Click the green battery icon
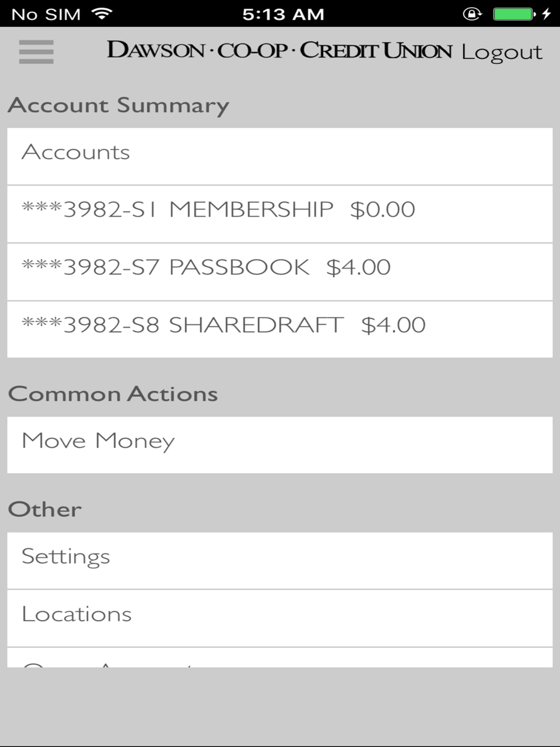Screen dimensions: 560x747 tap(514, 13)
